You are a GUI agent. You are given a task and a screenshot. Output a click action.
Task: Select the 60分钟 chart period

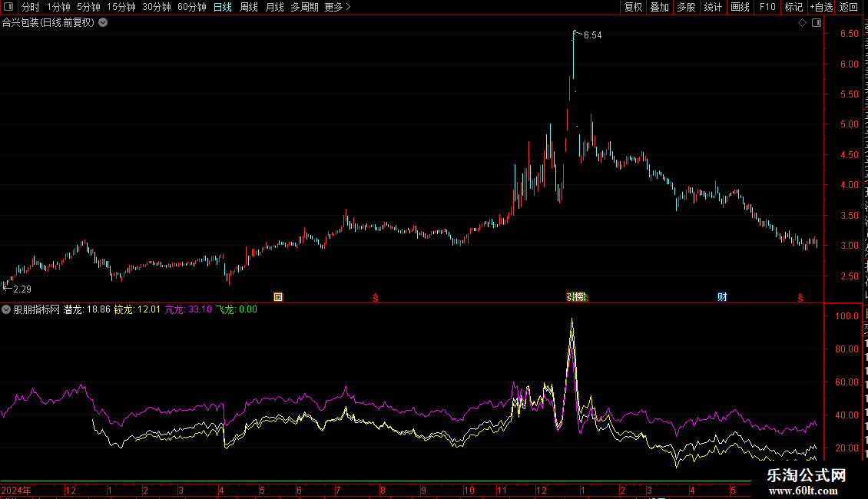coord(191,7)
